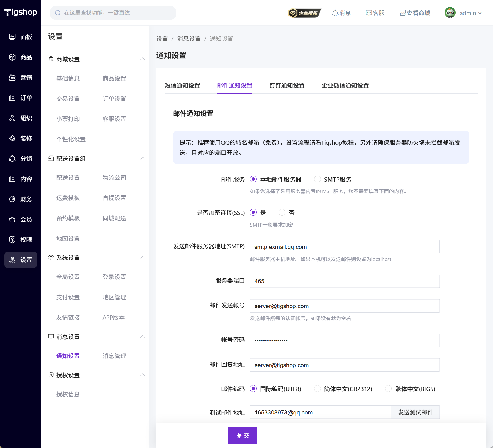Select the 财务 finance pie chart icon

[12, 199]
